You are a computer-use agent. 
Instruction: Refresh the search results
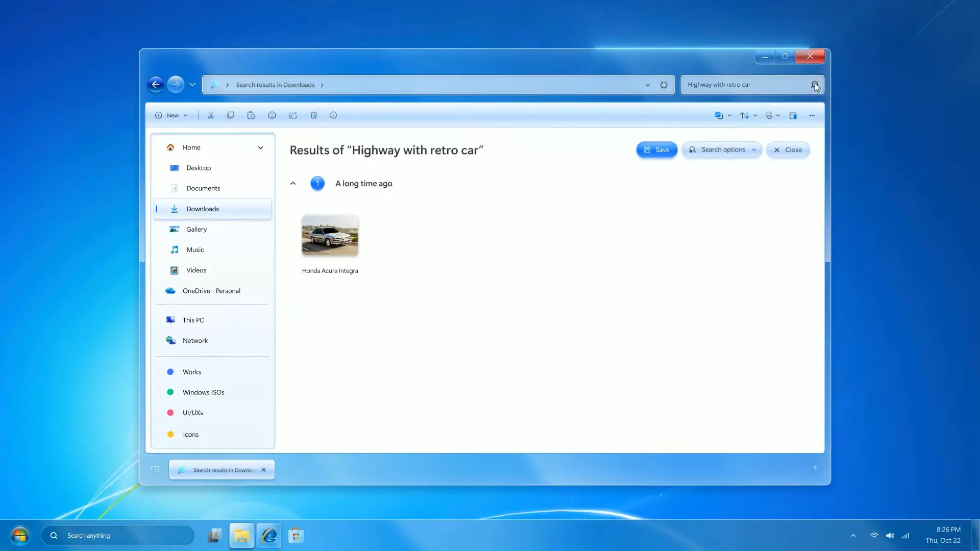[x=664, y=85]
